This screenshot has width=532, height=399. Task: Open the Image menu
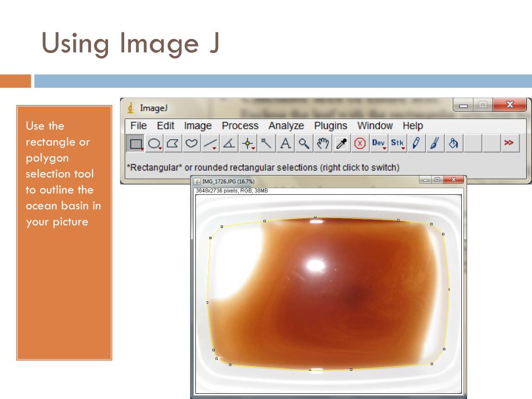[198, 126]
